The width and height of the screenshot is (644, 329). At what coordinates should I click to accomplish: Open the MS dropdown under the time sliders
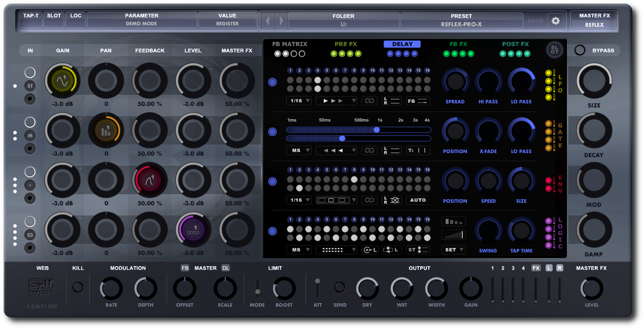coord(299,151)
